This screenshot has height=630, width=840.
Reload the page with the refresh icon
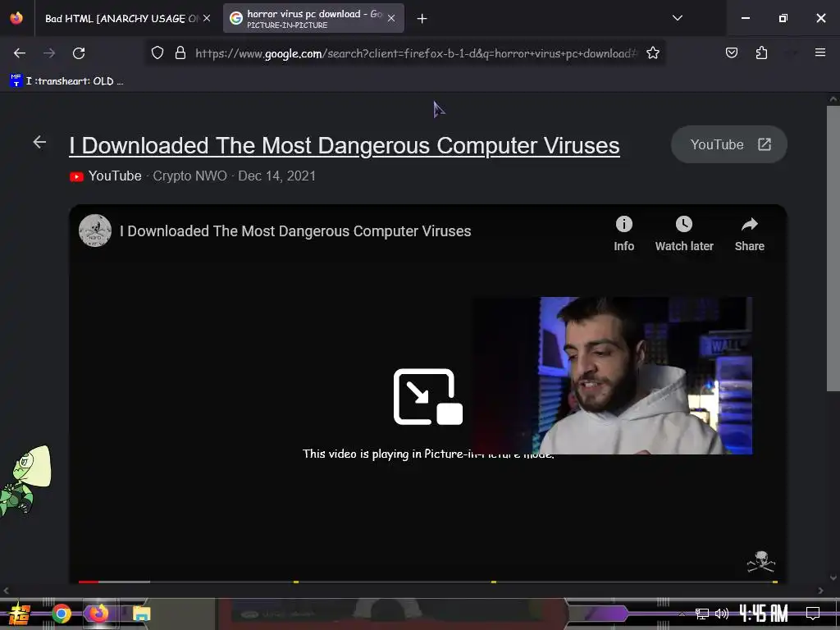[79, 53]
